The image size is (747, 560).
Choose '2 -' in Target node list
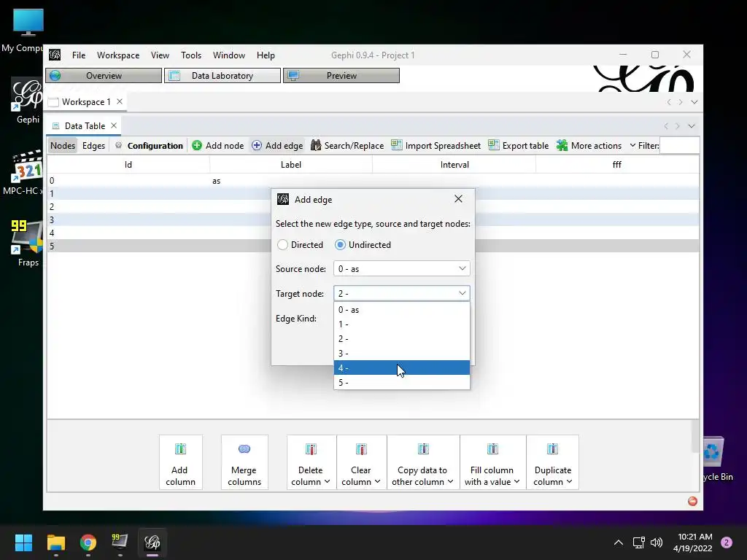tap(402, 339)
